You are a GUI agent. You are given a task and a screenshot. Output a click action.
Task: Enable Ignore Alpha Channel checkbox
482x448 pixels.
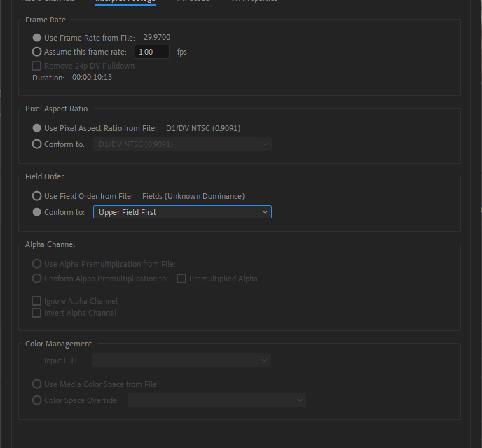point(37,301)
